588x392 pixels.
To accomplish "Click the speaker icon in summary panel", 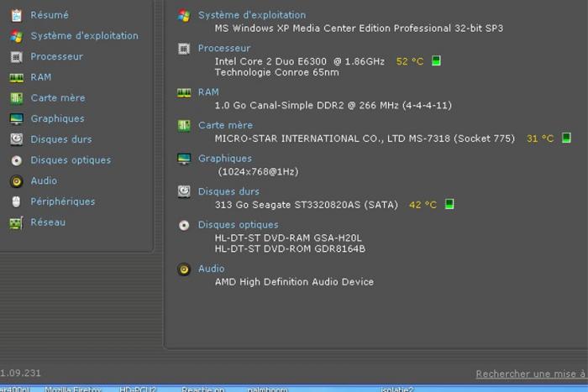I will click(184, 269).
